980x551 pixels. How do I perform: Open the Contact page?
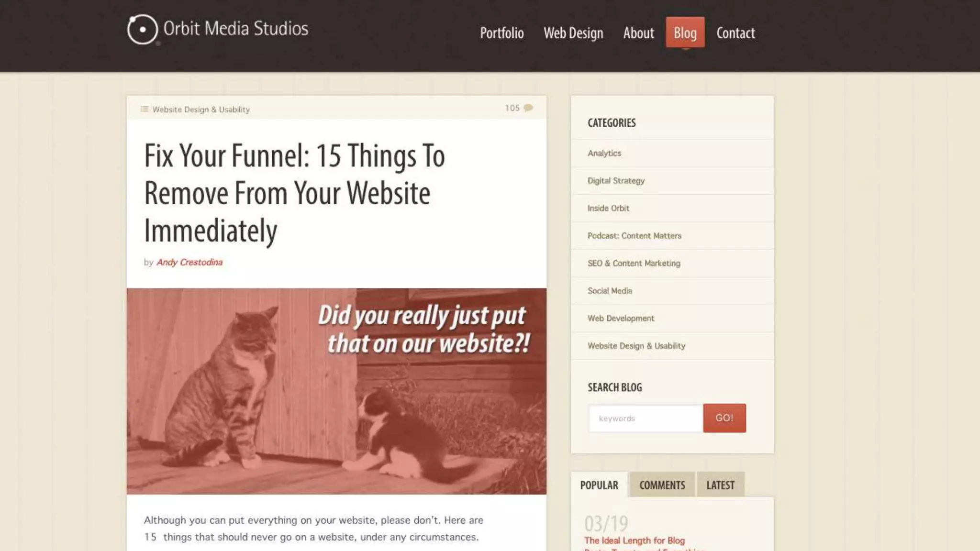(x=735, y=33)
